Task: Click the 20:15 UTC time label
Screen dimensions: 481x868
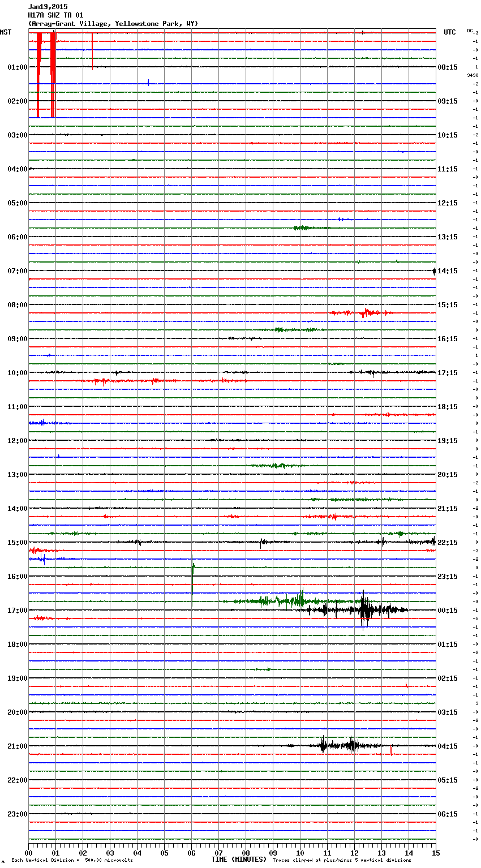Action: click(448, 475)
